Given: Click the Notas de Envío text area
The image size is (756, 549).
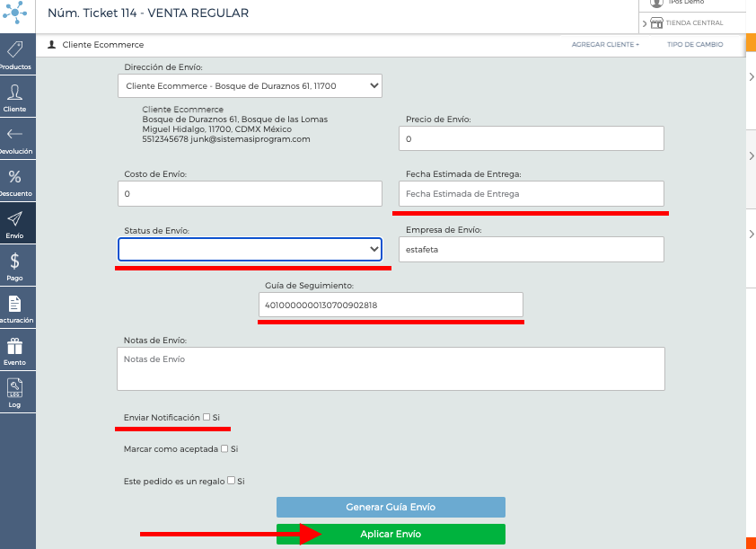Looking at the screenshot, I should click(x=391, y=369).
